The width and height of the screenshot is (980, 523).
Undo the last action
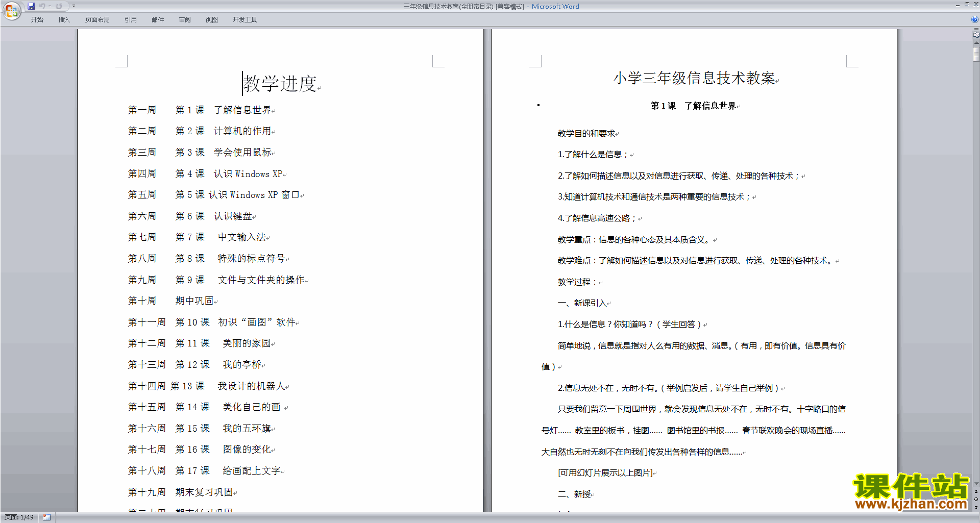coord(42,6)
